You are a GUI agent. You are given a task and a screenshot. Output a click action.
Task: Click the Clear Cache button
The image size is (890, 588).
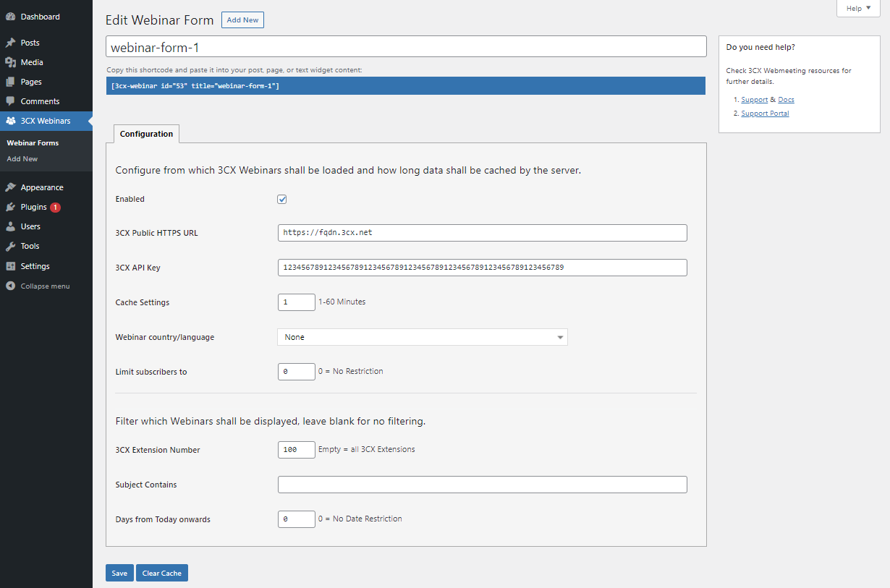pos(161,573)
